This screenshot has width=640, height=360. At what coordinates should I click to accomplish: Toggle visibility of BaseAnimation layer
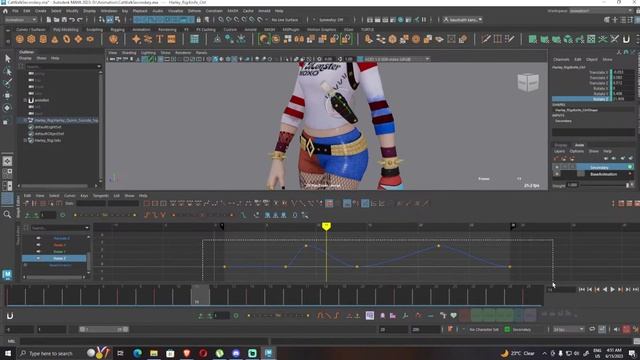(557, 174)
